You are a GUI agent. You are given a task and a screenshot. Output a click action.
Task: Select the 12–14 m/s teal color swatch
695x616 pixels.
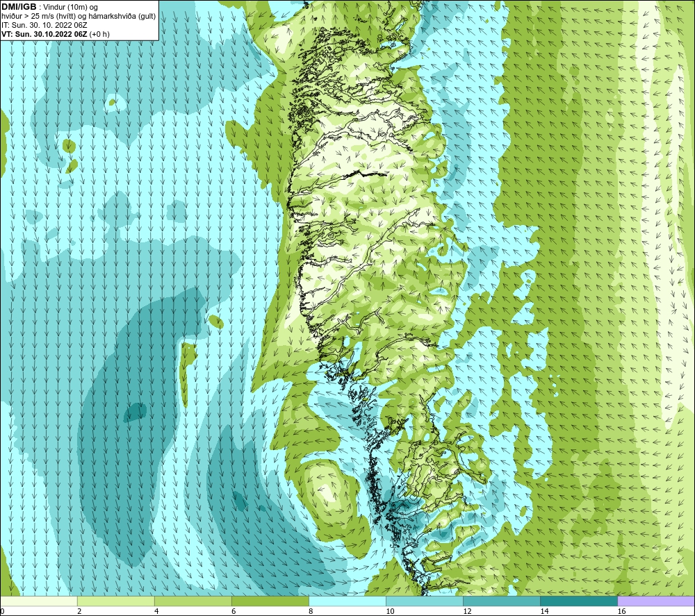point(501,601)
